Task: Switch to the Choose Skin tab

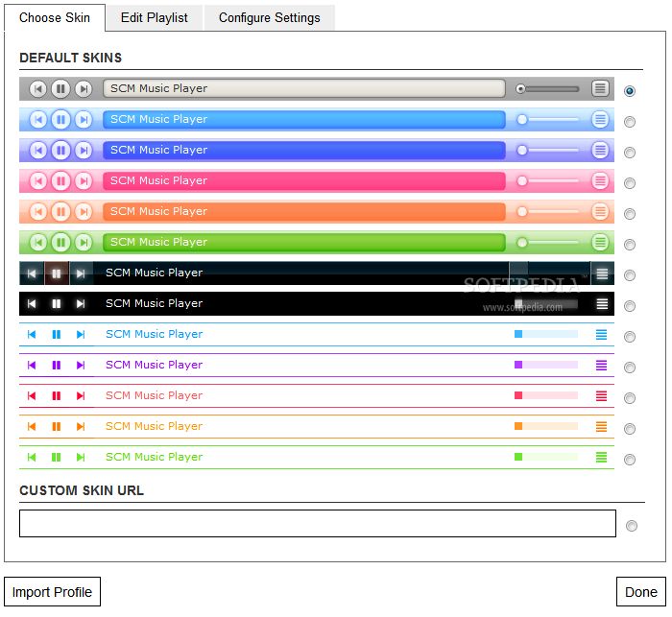Action: click(x=55, y=17)
